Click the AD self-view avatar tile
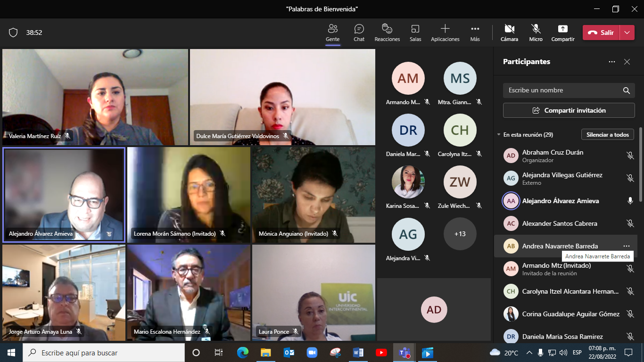The image size is (644, 362). point(434,310)
